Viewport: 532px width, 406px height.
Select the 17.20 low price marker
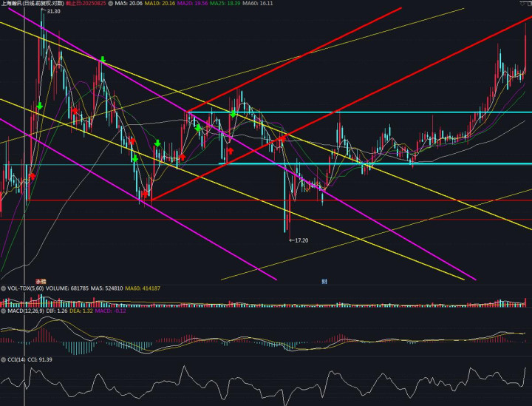(x=299, y=240)
